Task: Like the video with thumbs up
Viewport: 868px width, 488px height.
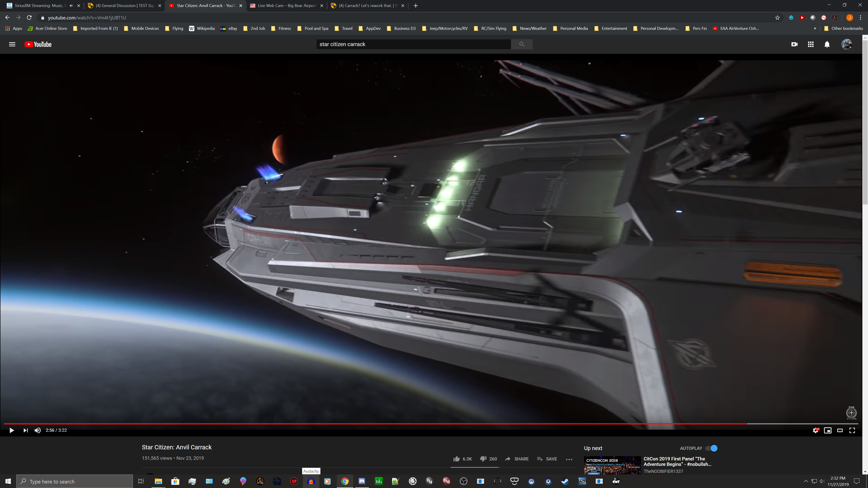Action: [457, 459]
